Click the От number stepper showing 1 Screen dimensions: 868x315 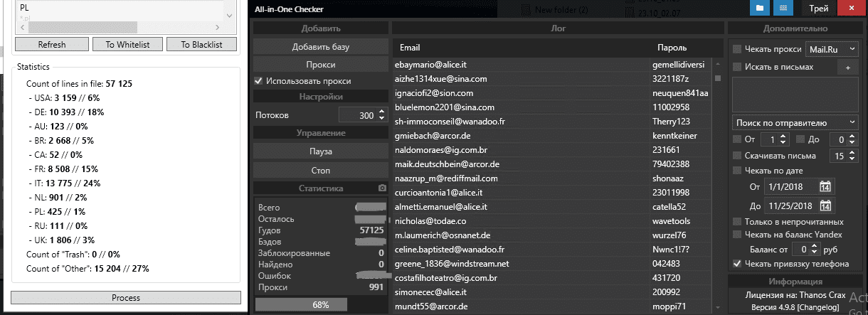pos(775,139)
